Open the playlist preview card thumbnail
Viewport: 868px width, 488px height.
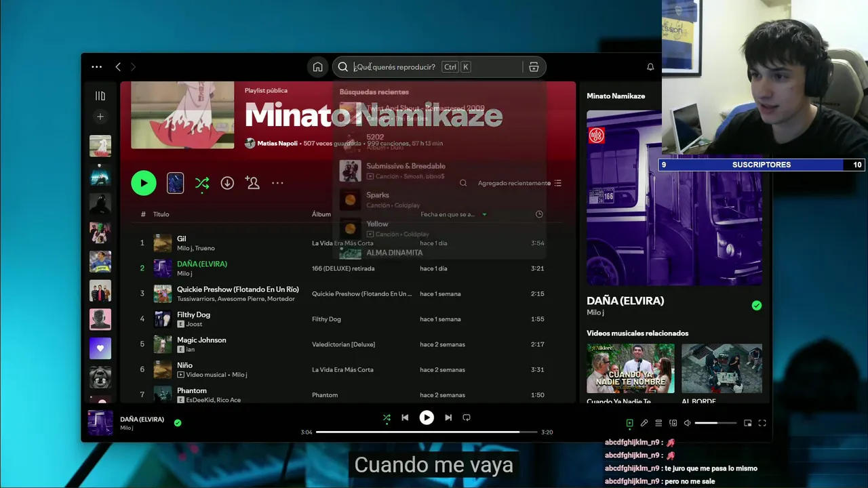(x=175, y=183)
